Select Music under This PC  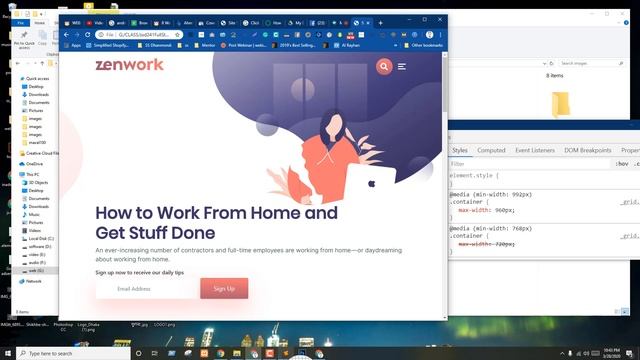click(31, 214)
